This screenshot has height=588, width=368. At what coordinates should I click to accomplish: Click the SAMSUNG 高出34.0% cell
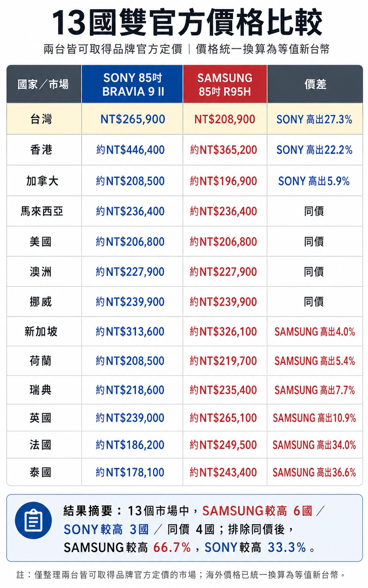pyautogui.click(x=315, y=445)
